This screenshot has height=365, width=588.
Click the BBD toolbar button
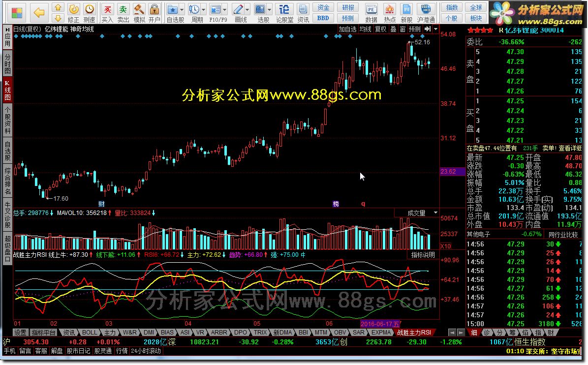[x=323, y=18]
